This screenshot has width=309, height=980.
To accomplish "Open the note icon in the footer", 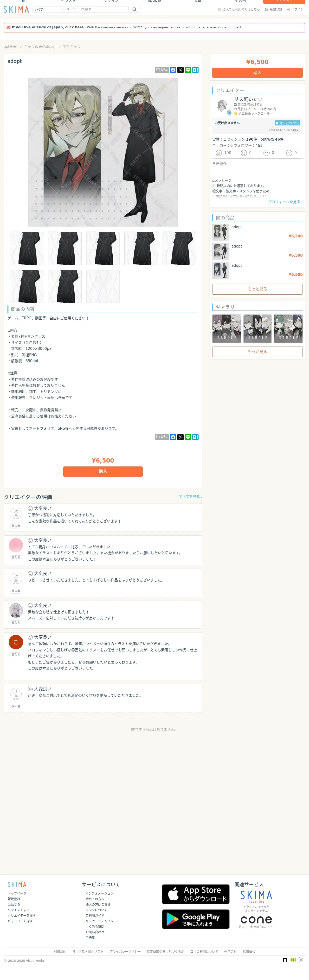I will click(x=285, y=960).
